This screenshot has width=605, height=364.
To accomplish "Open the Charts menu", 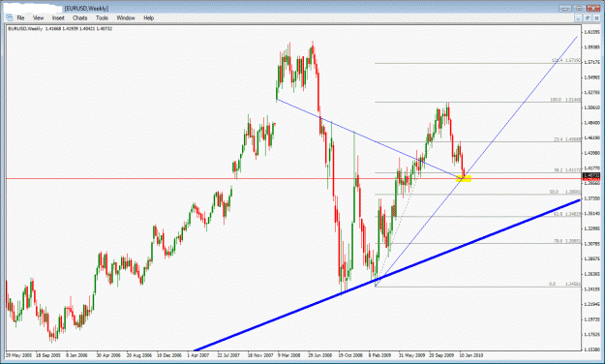I will (80, 17).
